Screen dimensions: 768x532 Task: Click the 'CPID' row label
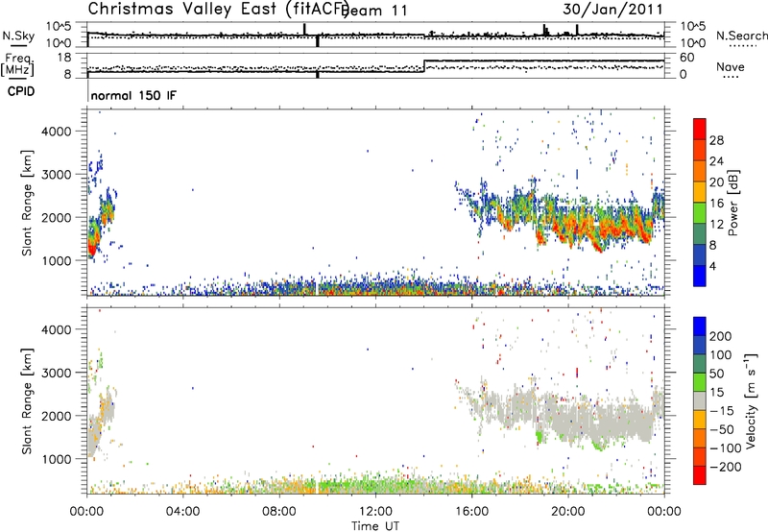tap(21, 91)
